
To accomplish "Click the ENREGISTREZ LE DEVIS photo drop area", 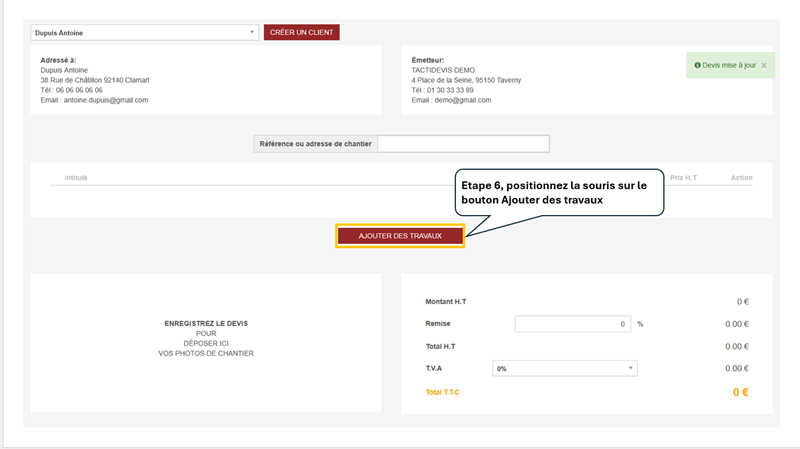I will coord(206,343).
